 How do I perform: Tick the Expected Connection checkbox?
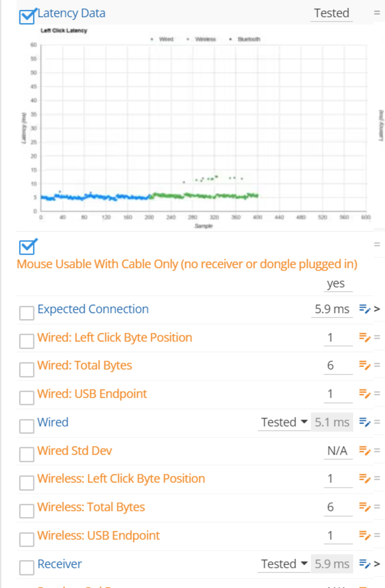click(27, 313)
